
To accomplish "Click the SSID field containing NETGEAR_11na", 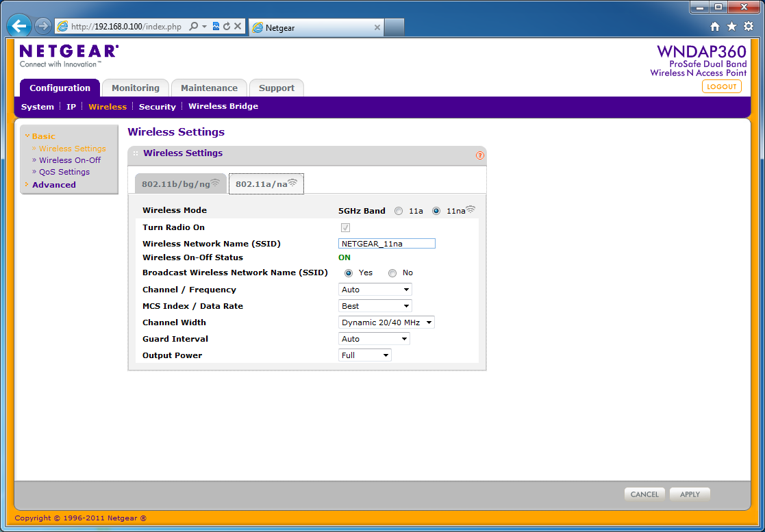I will tap(387, 244).
